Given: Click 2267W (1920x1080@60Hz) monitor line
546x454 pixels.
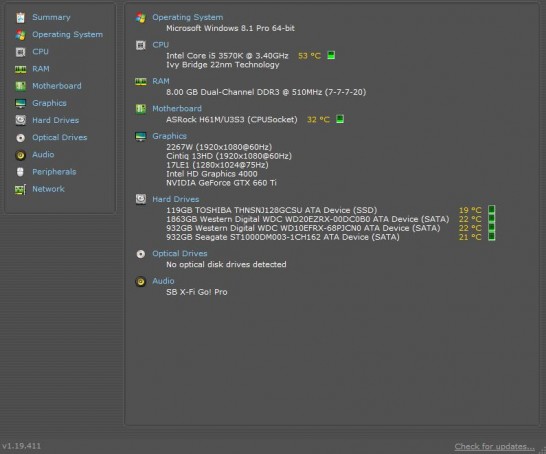Looking at the screenshot, I should [219, 147].
